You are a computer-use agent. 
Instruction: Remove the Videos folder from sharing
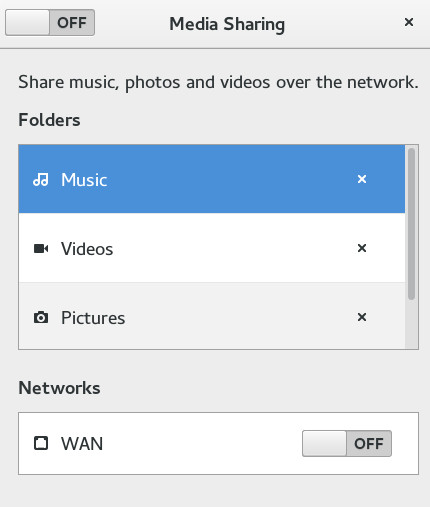(362, 248)
